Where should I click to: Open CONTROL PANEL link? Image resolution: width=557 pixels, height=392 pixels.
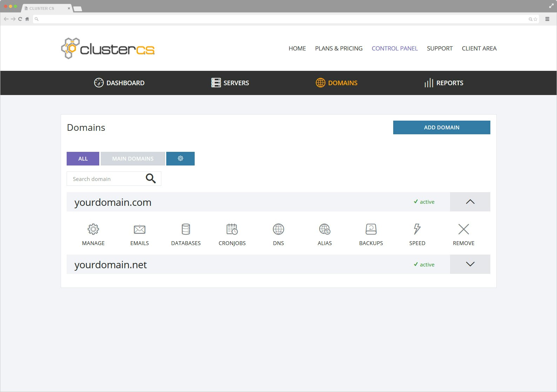[395, 48]
